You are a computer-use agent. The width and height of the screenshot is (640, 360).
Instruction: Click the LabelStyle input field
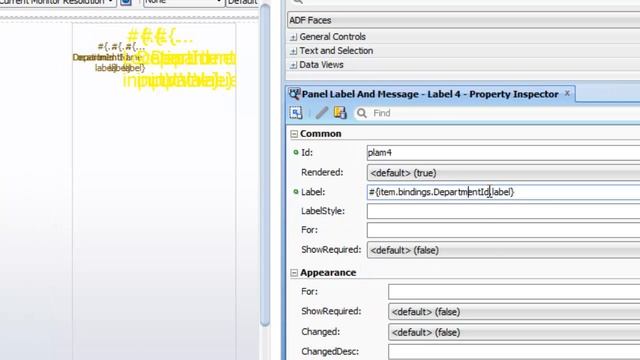click(x=503, y=211)
